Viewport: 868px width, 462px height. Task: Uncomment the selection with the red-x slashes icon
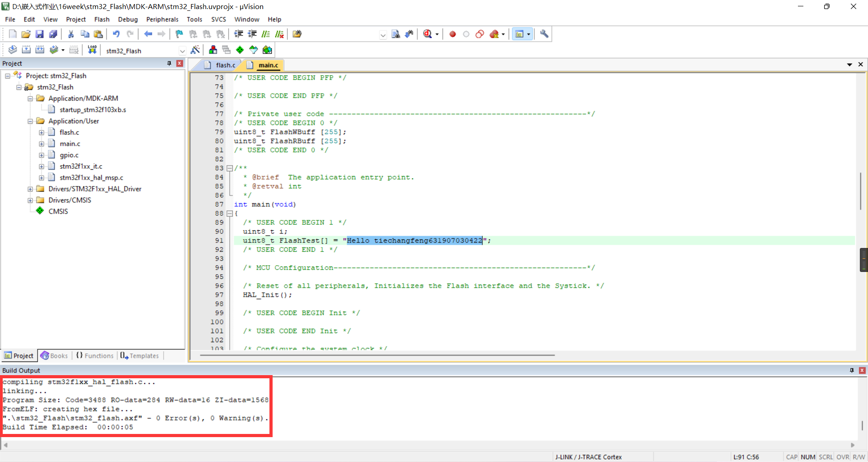279,34
